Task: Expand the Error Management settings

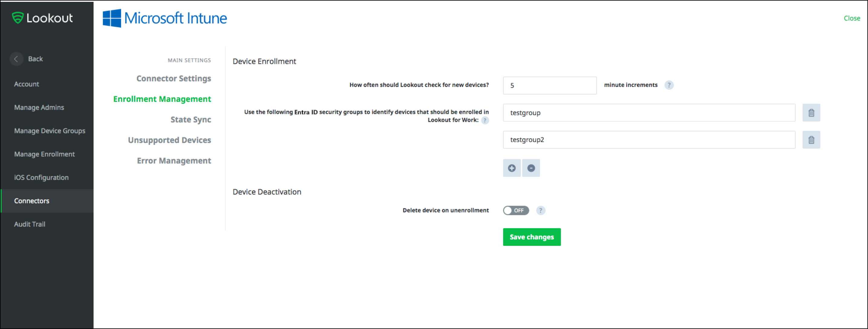Action: pyautogui.click(x=174, y=161)
